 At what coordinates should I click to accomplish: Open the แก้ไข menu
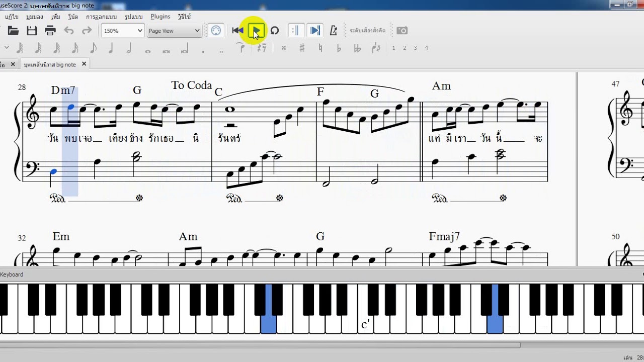(12, 17)
